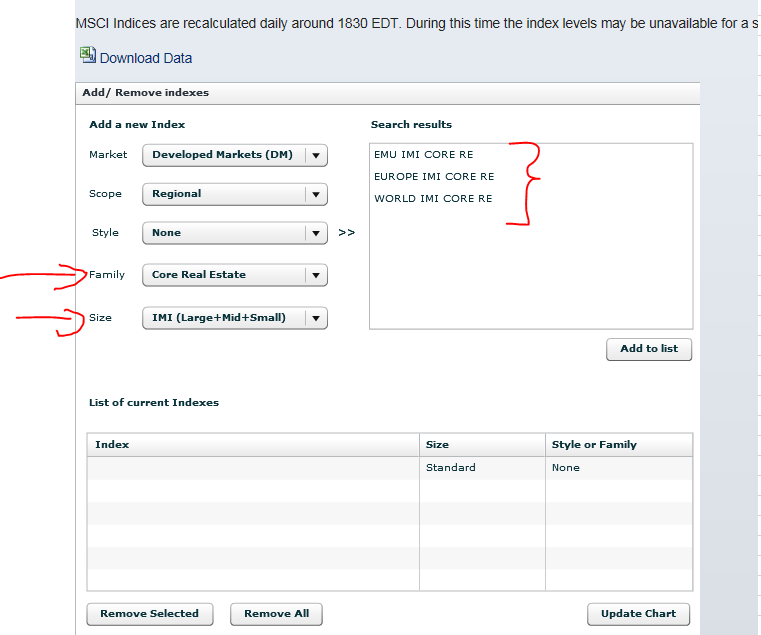761x635 pixels.
Task: Select EUROPE IMI CORE RE search result
Action: (x=434, y=177)
